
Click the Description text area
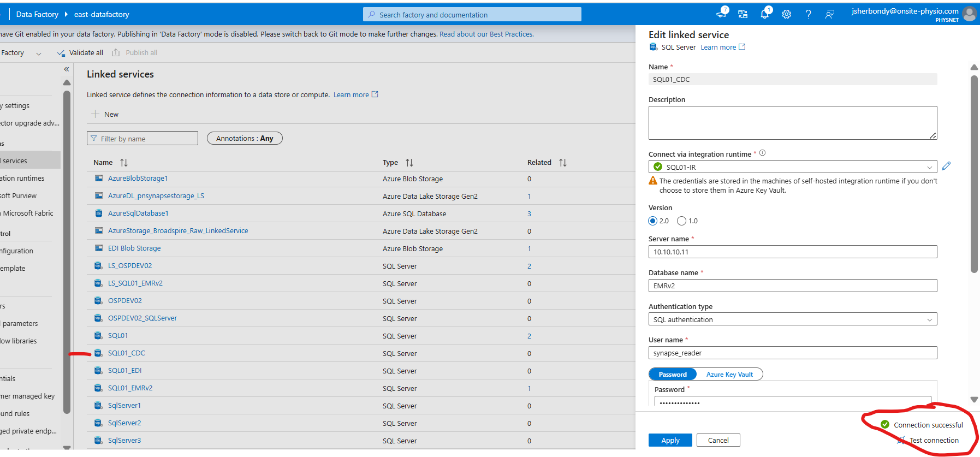[793, 123]
